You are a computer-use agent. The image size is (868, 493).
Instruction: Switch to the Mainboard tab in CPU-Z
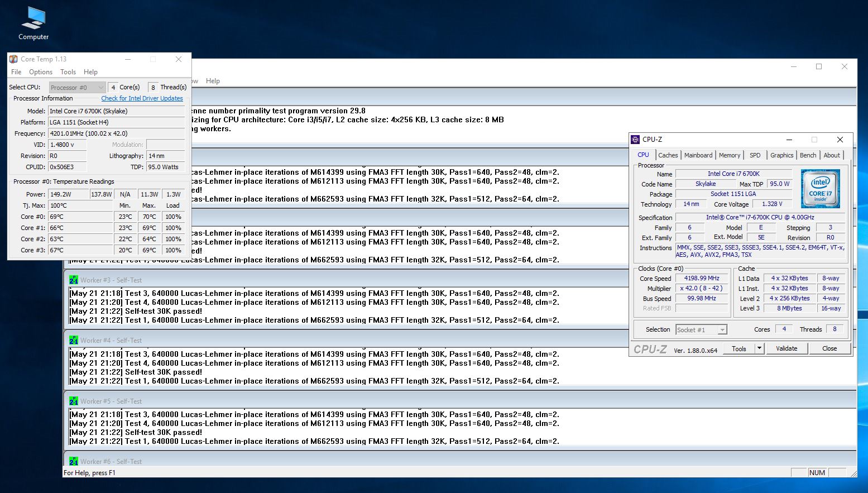pos(698,155)
